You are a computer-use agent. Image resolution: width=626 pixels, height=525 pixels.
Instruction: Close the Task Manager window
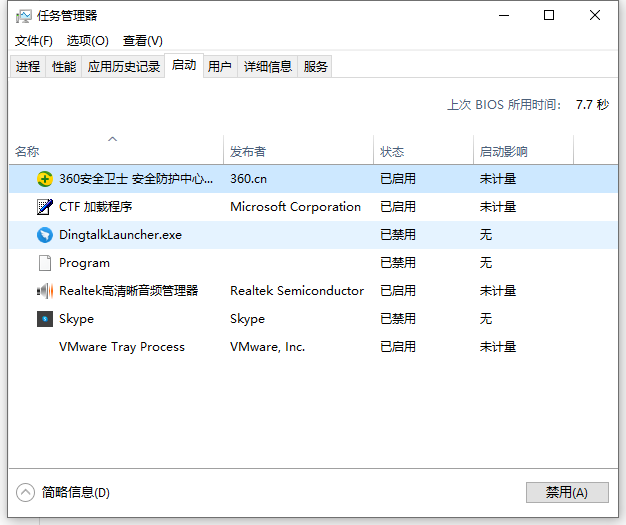(595, 16)
